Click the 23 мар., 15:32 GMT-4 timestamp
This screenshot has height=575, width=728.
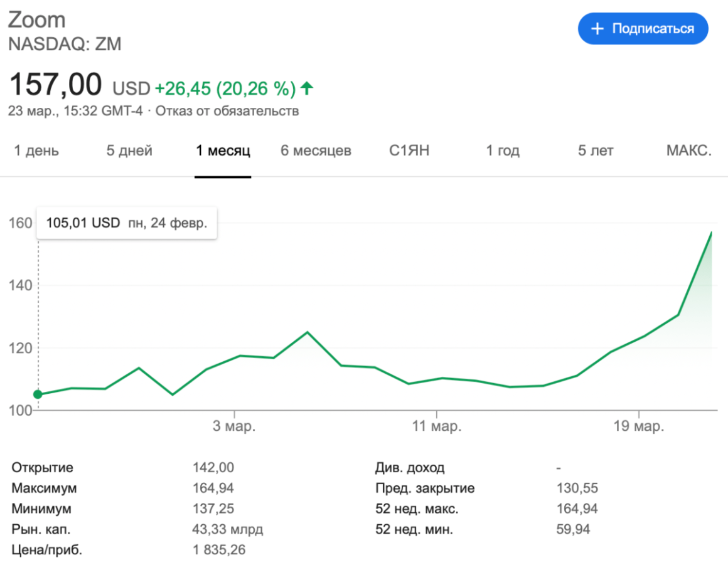pos(75,111)
